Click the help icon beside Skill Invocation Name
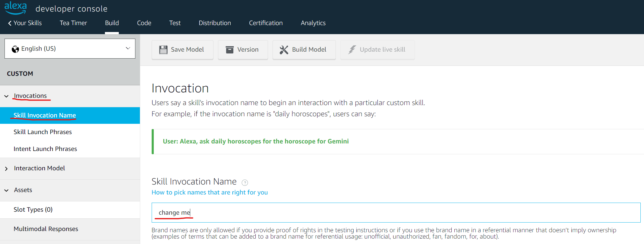The height and width of the screenshot is (244, 644). click(245, 182)
